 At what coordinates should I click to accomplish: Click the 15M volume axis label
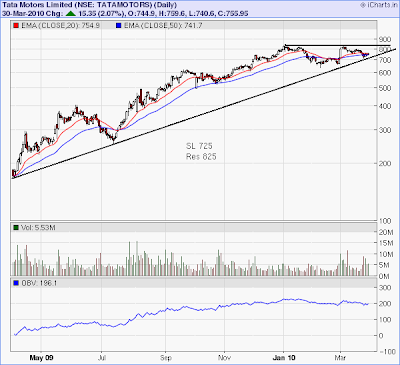[x=386, y=243]
